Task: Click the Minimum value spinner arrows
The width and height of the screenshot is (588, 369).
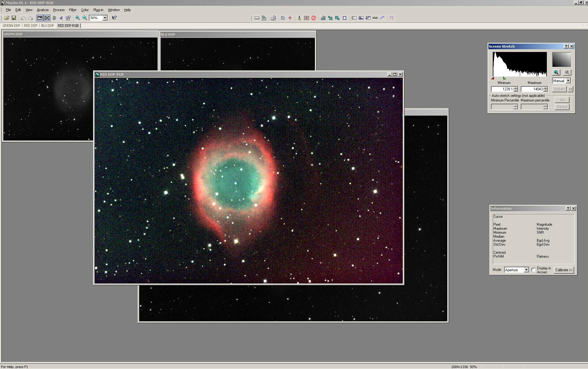Action: coord(515,89)
